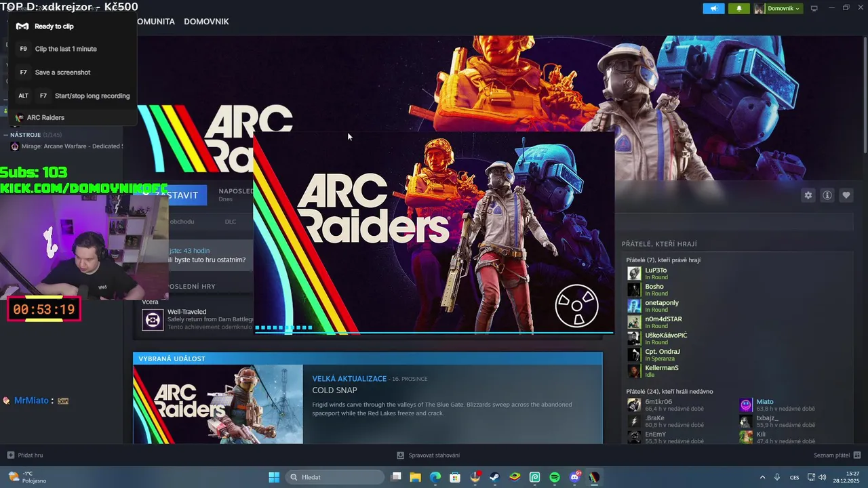This screenshot has width=868, height=488.
Task: Open the game settings gear icon
Action: [808, 195]
